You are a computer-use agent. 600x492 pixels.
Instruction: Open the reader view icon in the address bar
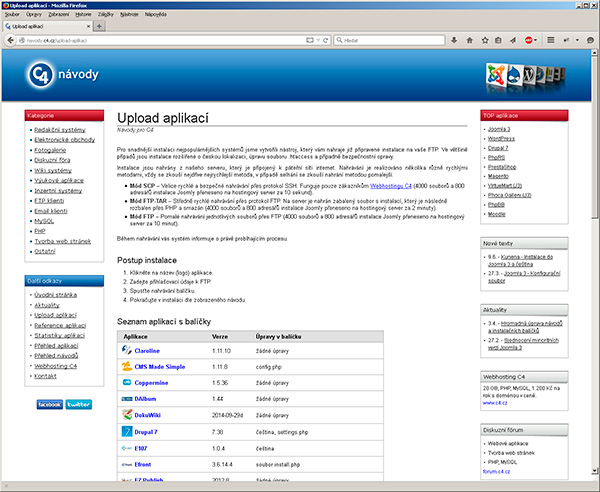[310, 40]
